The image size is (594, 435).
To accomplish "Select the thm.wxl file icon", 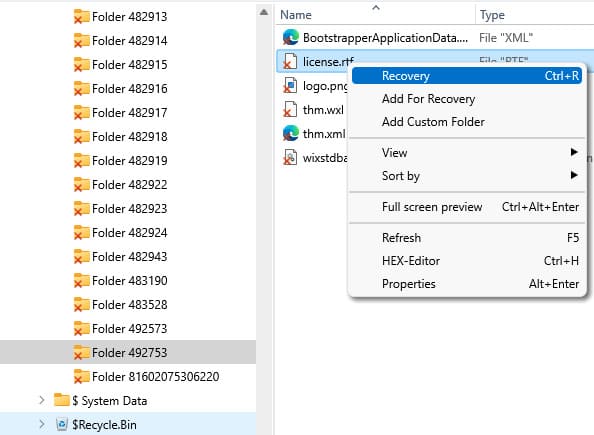I will click(x=290, y=110).
